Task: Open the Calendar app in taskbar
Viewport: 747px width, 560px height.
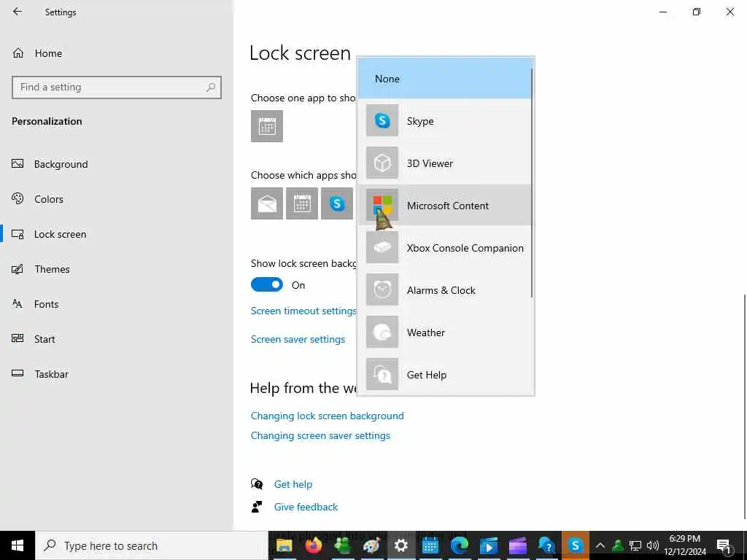Action: coord(430,545)
